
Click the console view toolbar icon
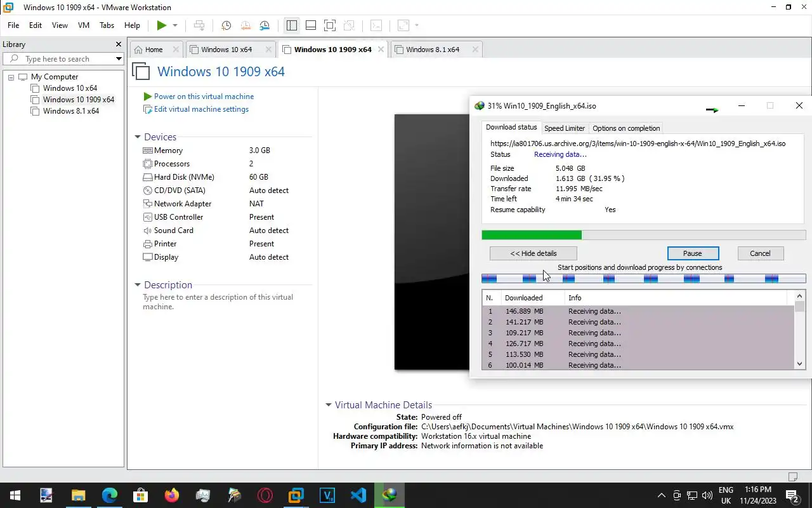click(376, 25)
